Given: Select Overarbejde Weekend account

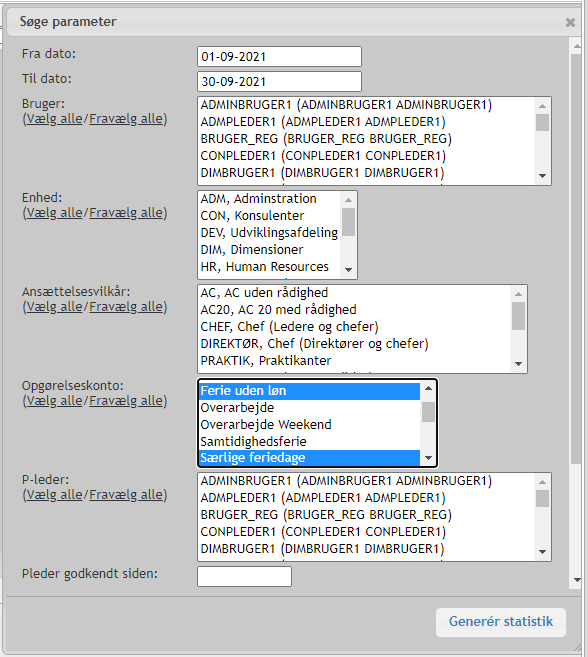Looking at the screenshot, I should click(309, 424).
